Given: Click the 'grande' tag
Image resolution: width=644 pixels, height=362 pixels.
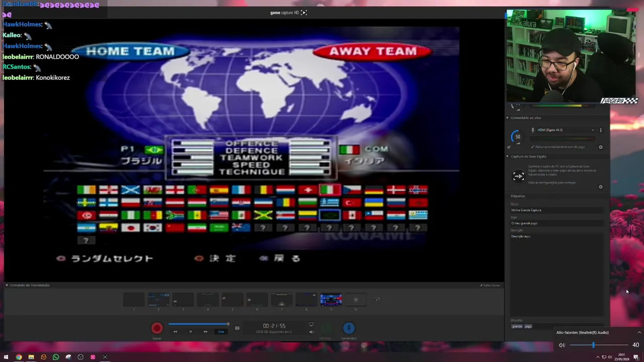Looking at the screenshot, I should 517,326.
